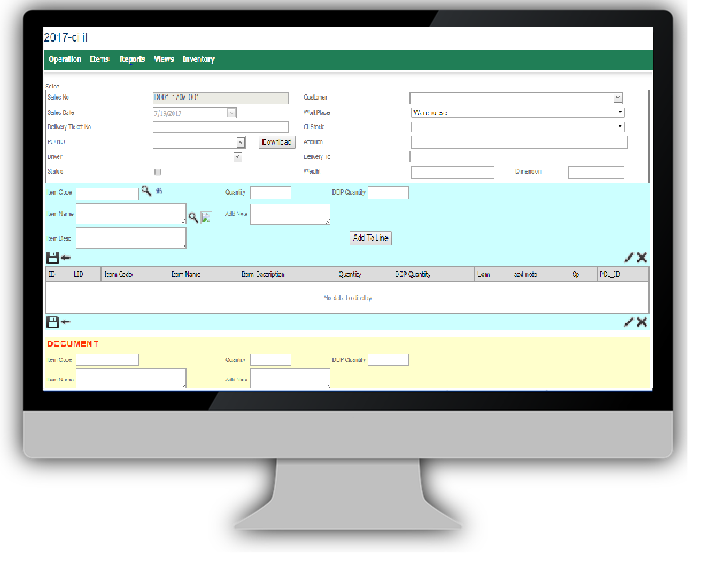The height and width of the screenshot is (561, 711).
Task: Open the Sales Date calendar dropdown
Action: pos(232,113)
